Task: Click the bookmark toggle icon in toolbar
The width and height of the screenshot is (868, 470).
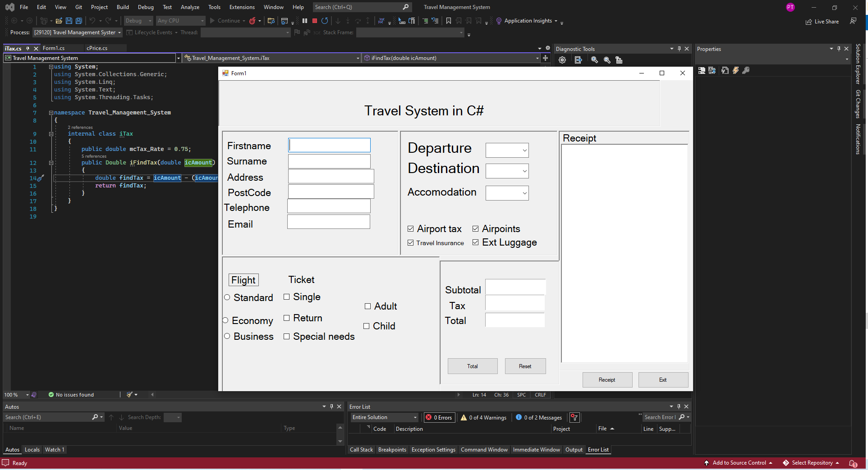Action: pyautogui.click(x=449, y=21)
